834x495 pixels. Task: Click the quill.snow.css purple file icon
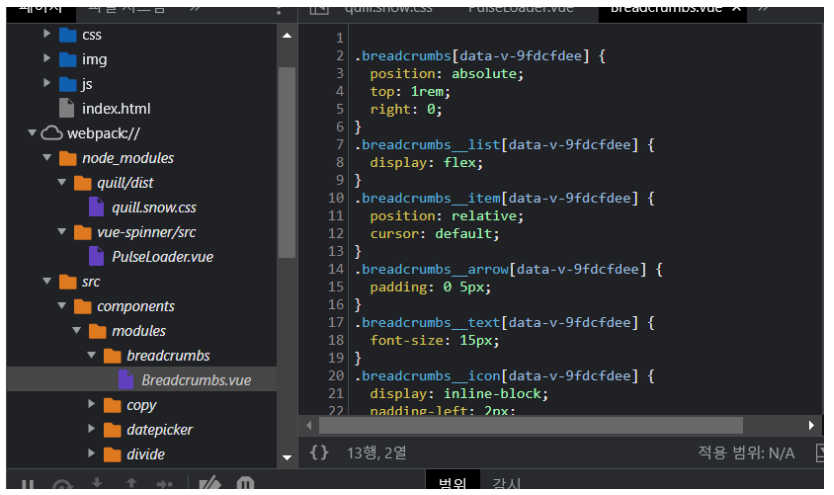[96, 207]
